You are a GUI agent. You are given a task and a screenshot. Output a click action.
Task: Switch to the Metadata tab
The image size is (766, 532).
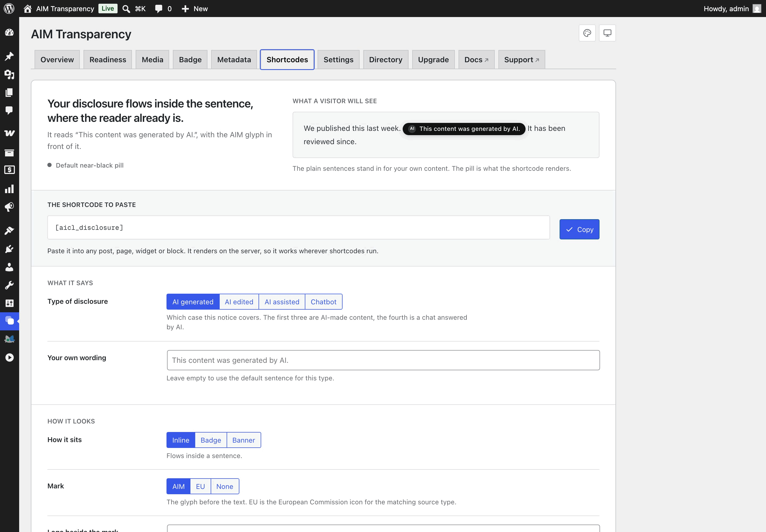(234, 59)
